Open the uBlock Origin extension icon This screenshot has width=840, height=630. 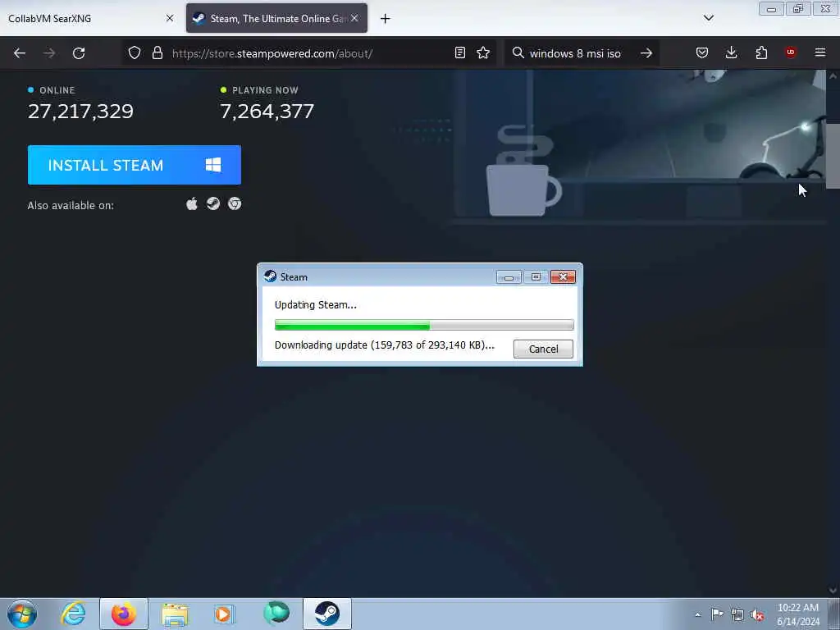pyautogui.click(x=791, y=52)
